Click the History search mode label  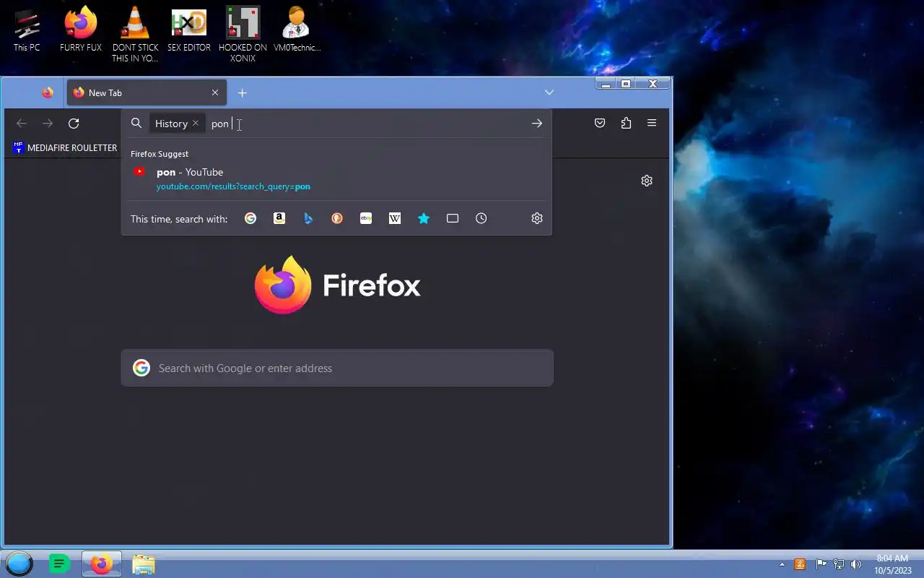pyautogui.click(x=171, y=124)
